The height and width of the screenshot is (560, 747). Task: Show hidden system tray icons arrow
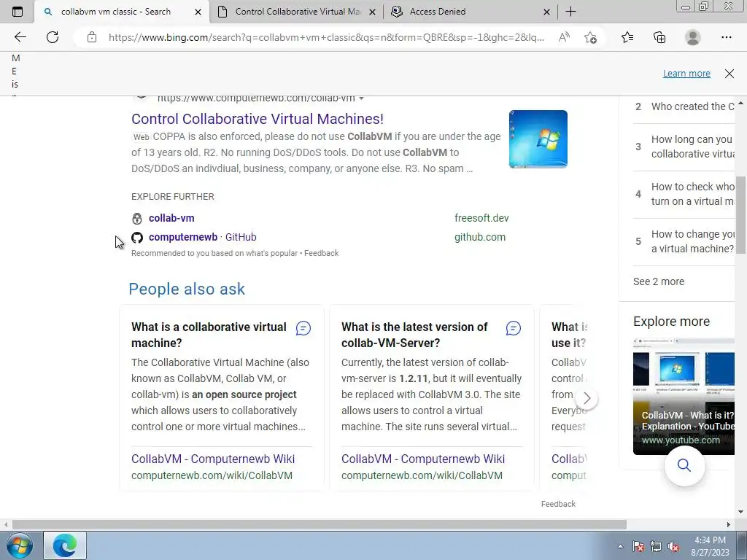[x=620, y=546]
